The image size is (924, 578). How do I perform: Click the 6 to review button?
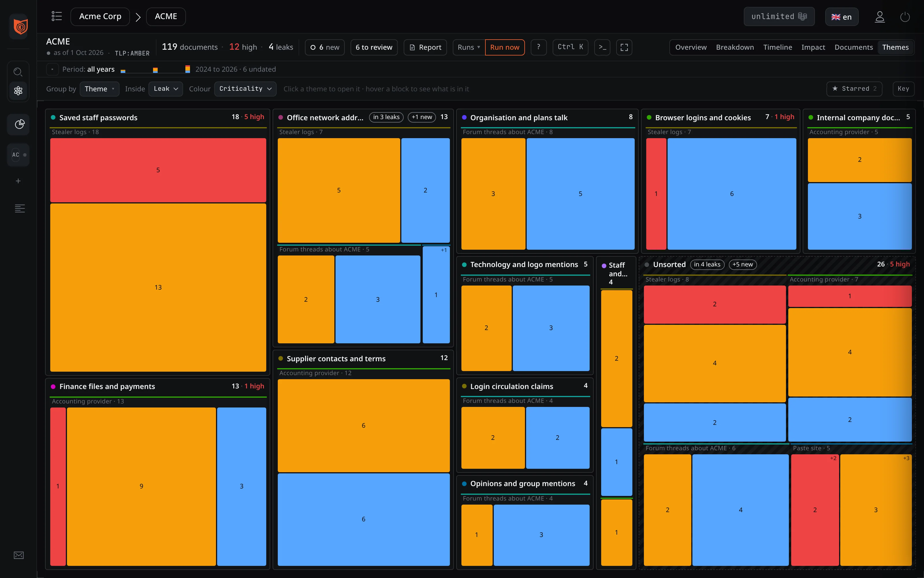[374, 47]
